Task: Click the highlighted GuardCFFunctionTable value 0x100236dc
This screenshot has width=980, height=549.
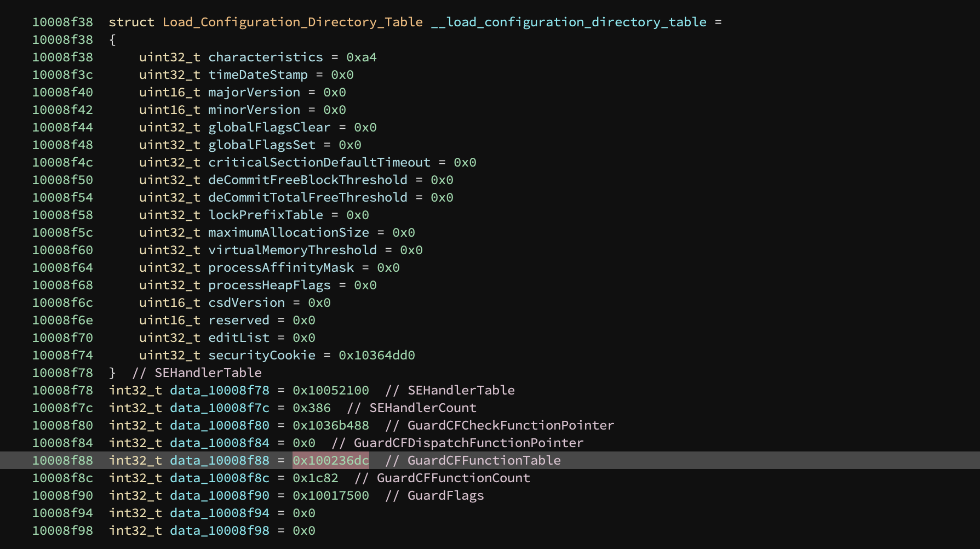Action: click(330, 460)
